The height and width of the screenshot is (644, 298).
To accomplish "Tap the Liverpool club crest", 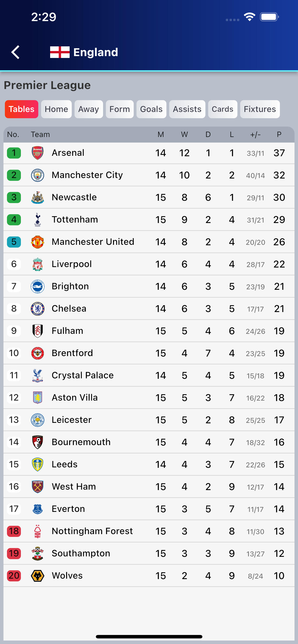I will 38,264.
